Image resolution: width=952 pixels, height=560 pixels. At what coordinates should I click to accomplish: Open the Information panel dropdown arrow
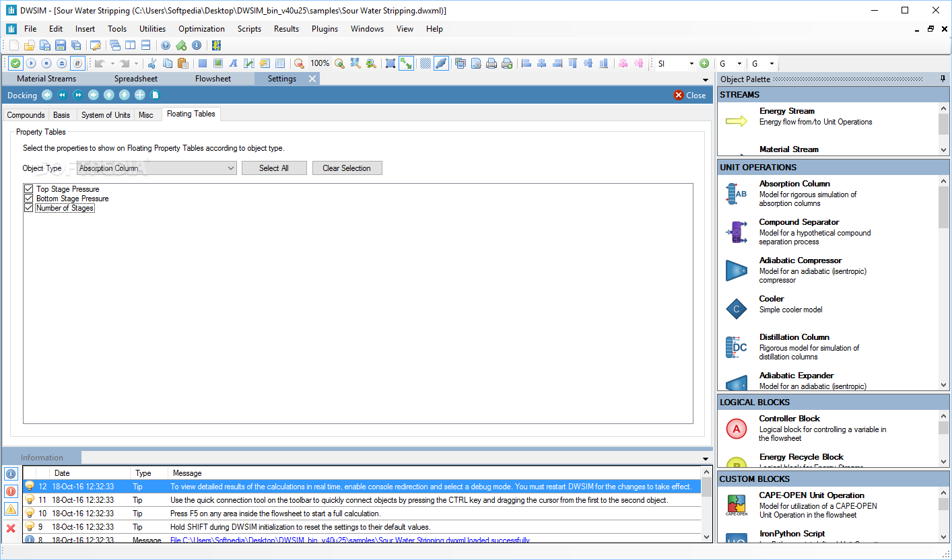(706, 458)
